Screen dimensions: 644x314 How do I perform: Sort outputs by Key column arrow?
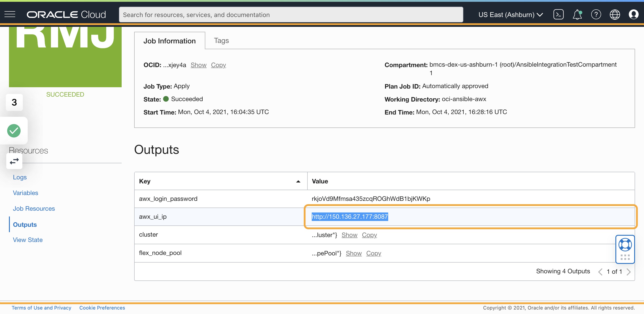pos(298,182)
